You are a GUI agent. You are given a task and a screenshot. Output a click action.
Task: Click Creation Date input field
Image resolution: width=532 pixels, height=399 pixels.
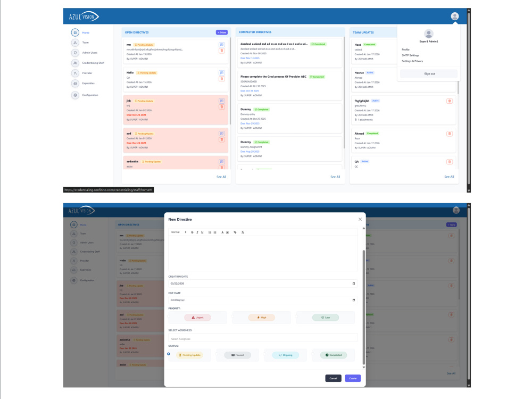click(x=263, y=284)
